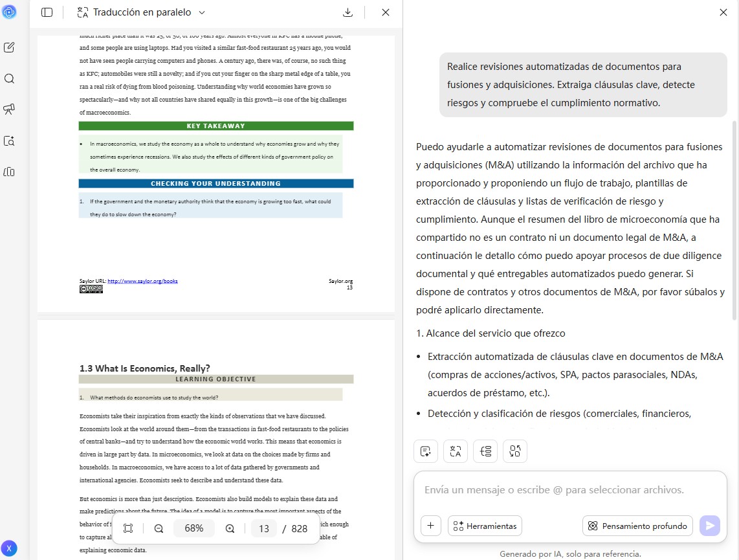Screen dimensions: 739x560
Task: Click the page number 13 field
Action: [x=264, y=528]
